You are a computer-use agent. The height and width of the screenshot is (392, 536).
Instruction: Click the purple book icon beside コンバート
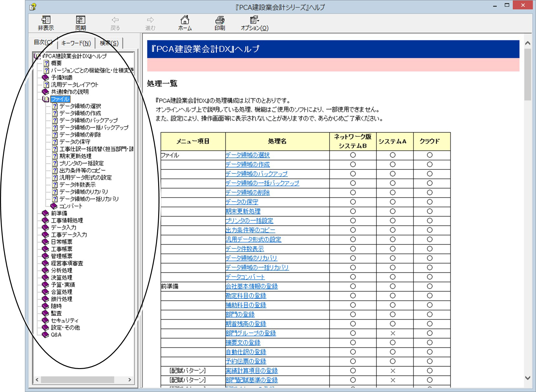54,206
